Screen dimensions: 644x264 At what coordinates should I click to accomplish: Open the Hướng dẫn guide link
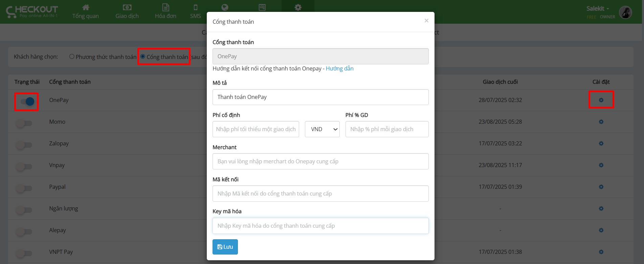[339, 68]
